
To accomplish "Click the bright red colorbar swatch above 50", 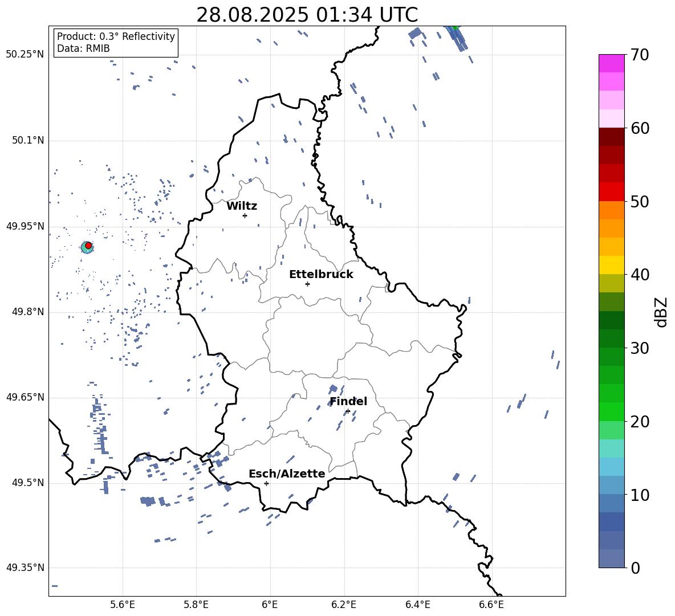I will click(x=612, y=192).
